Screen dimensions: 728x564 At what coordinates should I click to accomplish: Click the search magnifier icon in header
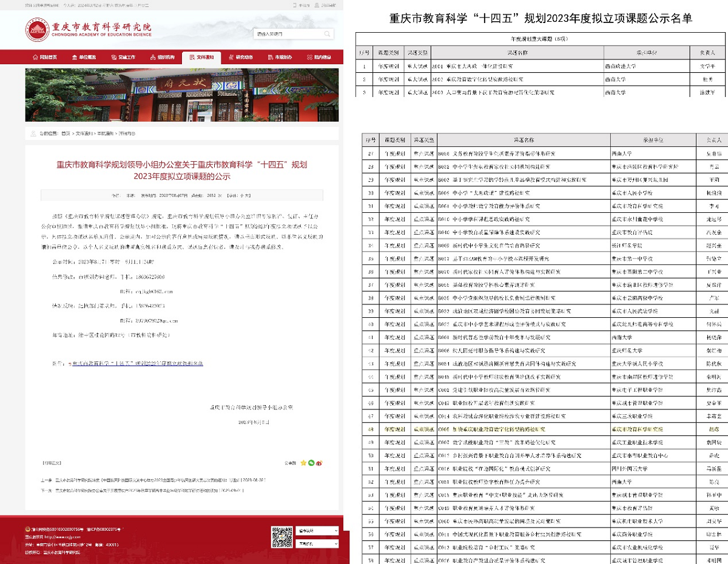point(328,34)
